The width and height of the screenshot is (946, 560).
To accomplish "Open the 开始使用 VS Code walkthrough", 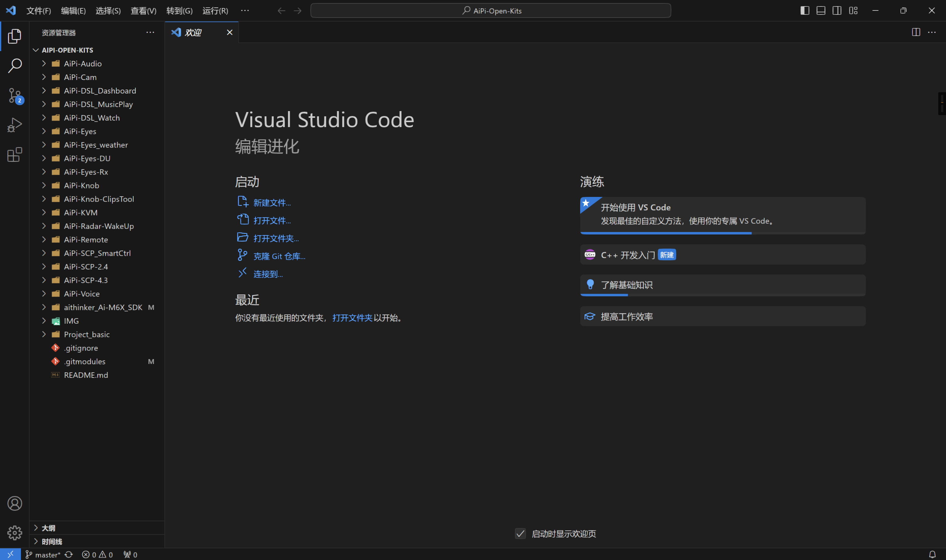I will click(x=722, y=215).
